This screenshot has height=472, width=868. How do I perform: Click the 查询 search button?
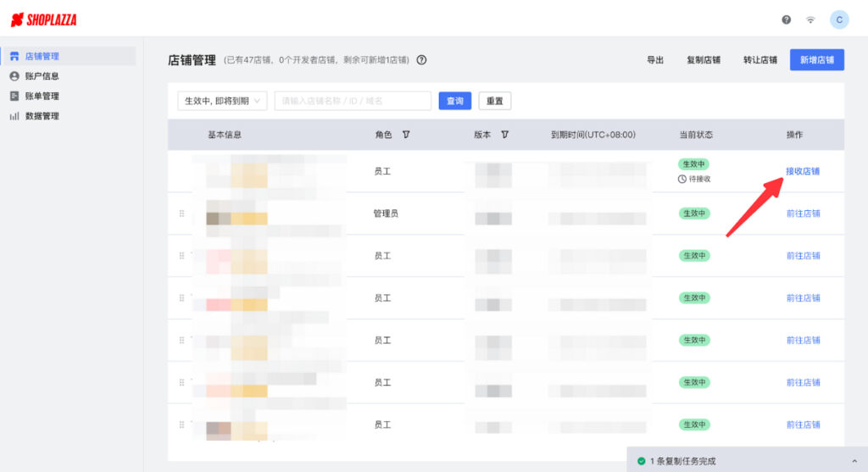455,101
